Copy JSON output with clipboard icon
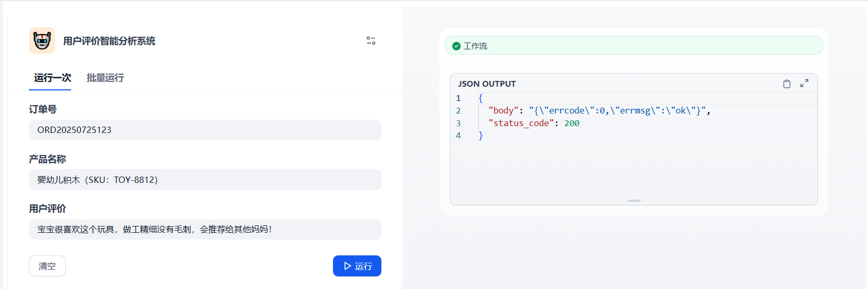 [x=786, y=84]
